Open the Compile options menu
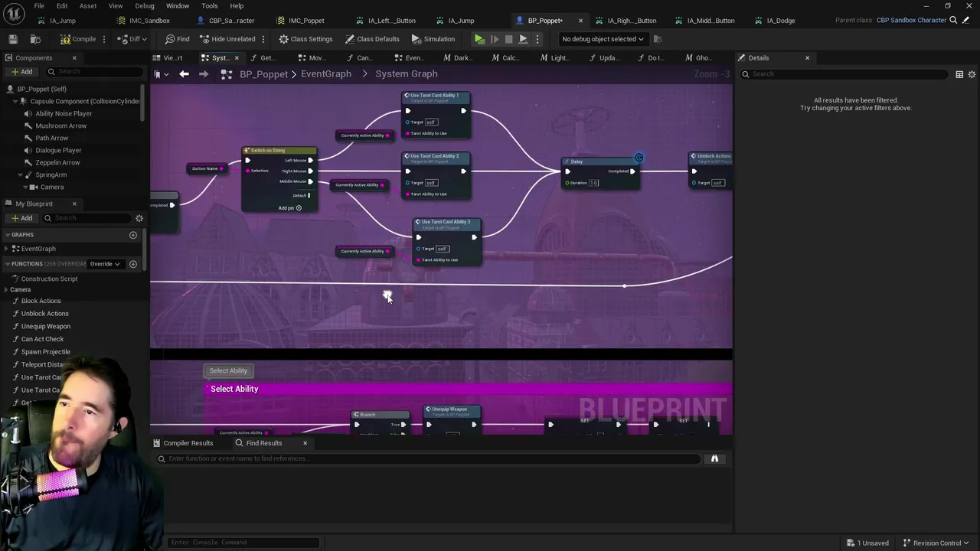This screenshot has width=980, height=551. pyautogui.click(x=106, y=39)
